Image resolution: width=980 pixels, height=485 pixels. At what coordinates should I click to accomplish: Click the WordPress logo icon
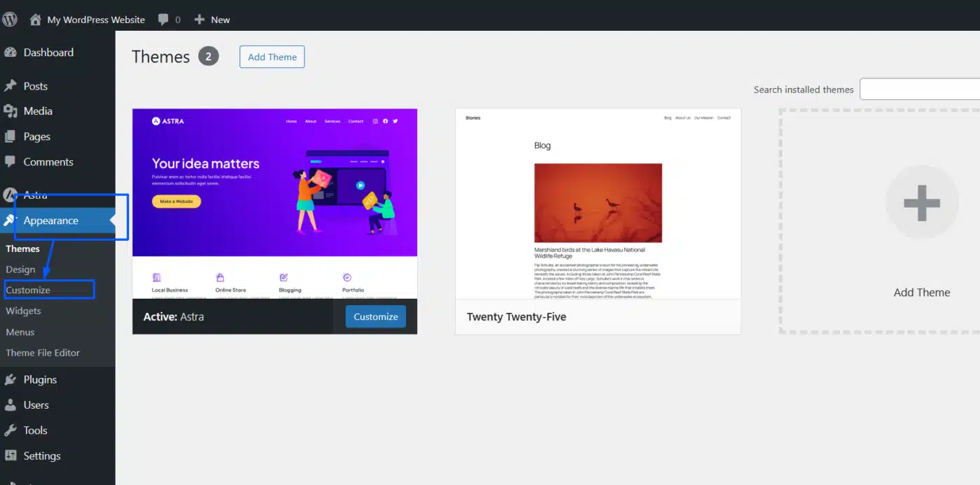(10, 19)
